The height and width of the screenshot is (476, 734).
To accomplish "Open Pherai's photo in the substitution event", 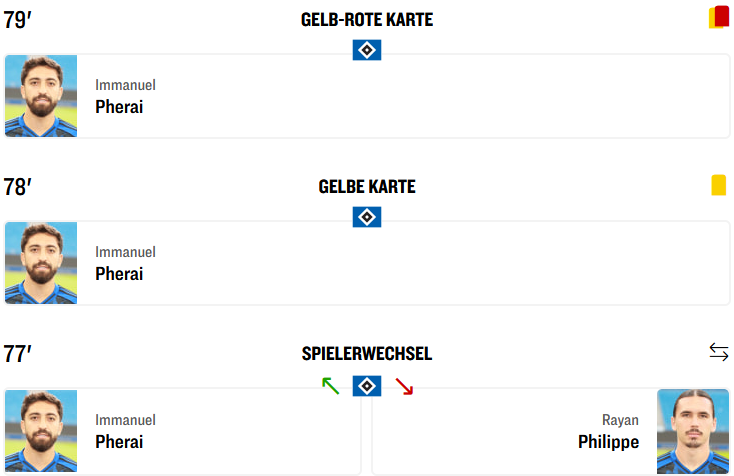I will click(x=41, y=432).
